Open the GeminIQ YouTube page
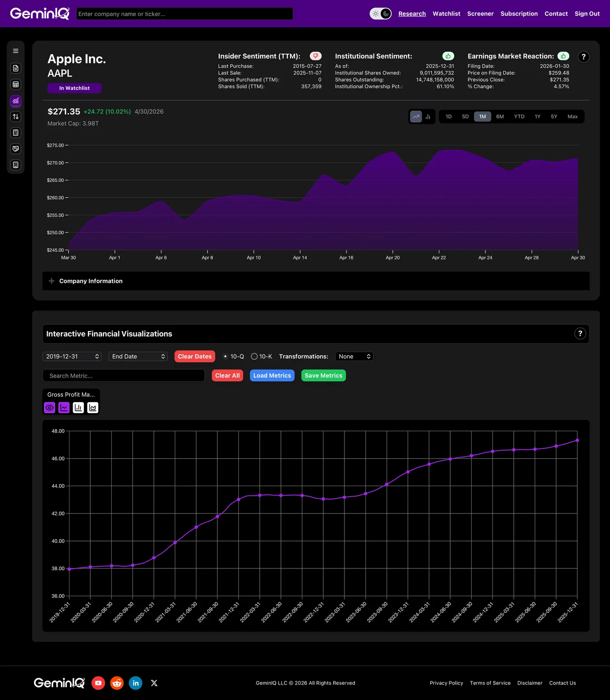The image size is (610, 700). click(x=98, y=683)
